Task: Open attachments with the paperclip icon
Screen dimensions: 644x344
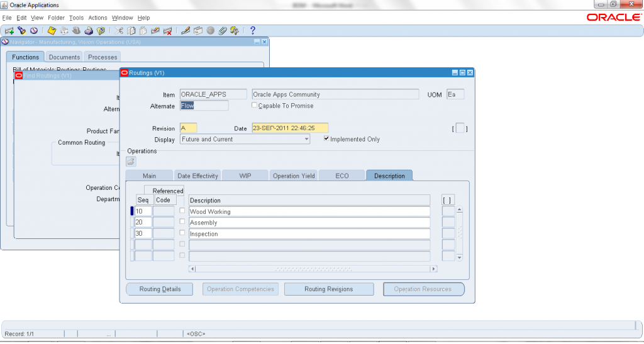Action: pyautogui.click(x=223, y=31)
